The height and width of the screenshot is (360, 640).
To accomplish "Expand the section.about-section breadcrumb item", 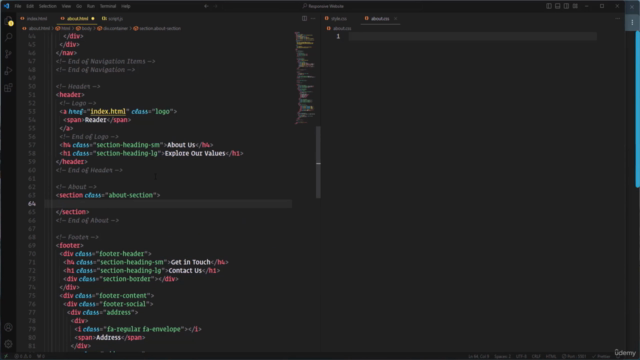I will click(157, 29).
